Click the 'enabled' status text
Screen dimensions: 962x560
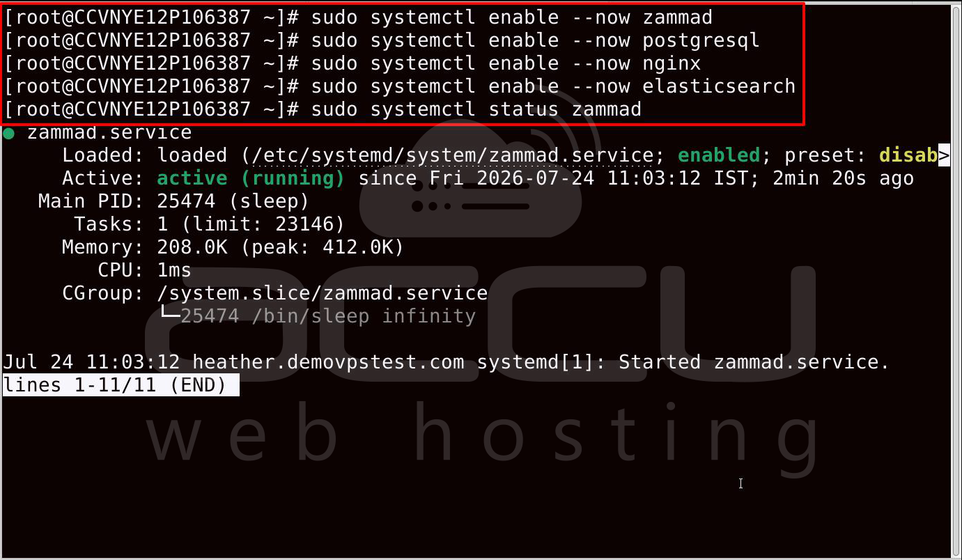719,155
